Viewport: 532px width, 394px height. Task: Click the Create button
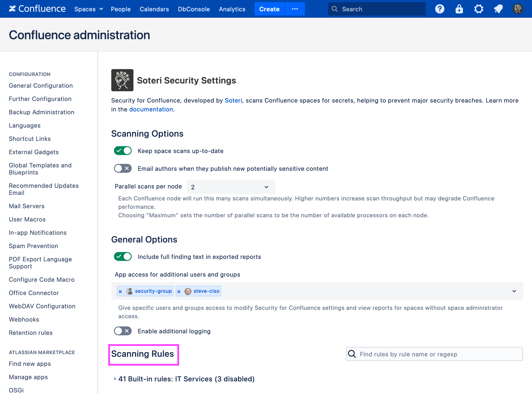(269, 9)
